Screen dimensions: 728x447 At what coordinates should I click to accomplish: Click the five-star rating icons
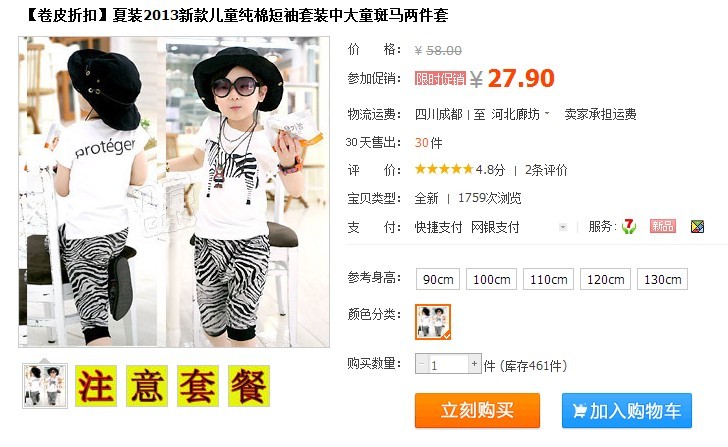click(444, 169)
